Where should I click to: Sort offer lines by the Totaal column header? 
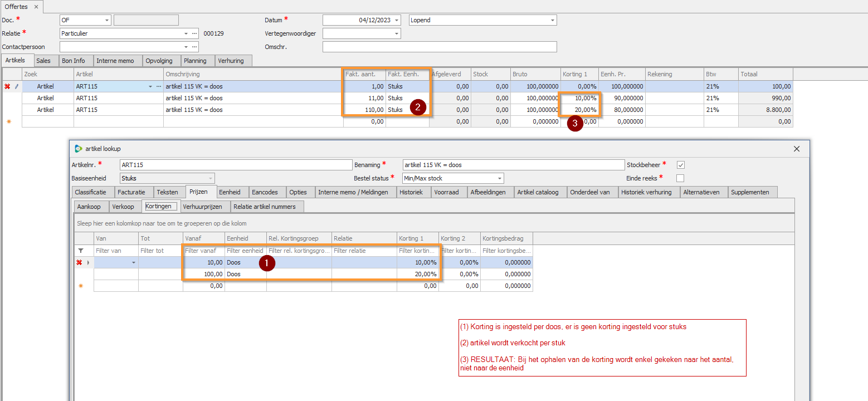coord(765,74)
